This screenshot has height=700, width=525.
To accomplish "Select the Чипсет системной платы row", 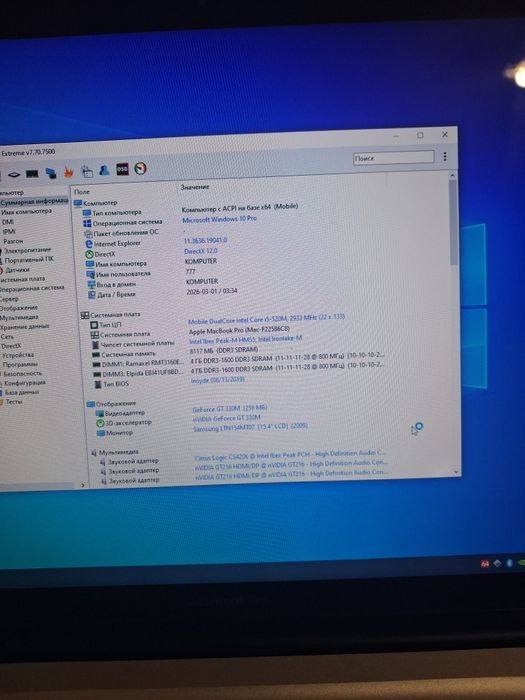I will pos(133,344).
